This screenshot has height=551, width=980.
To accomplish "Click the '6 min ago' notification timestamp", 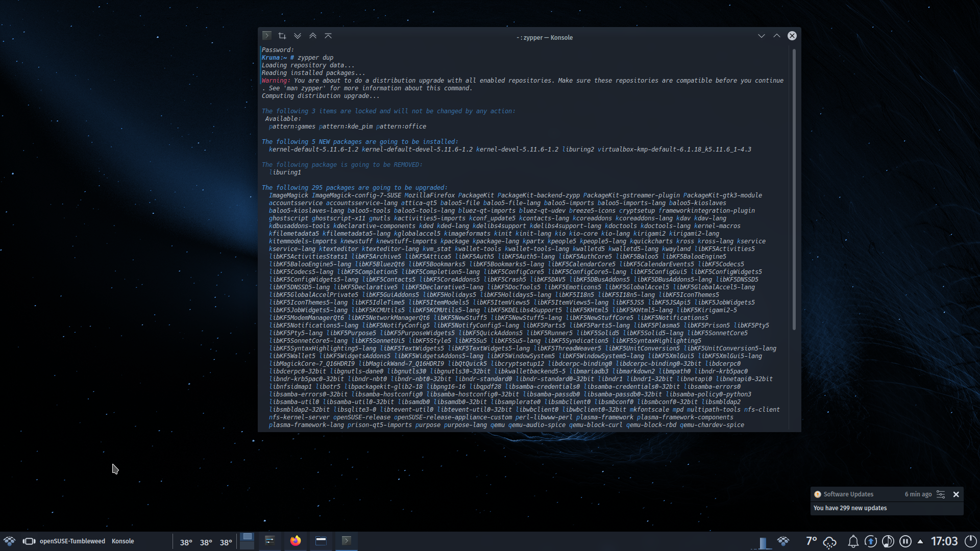I will 918,494.
